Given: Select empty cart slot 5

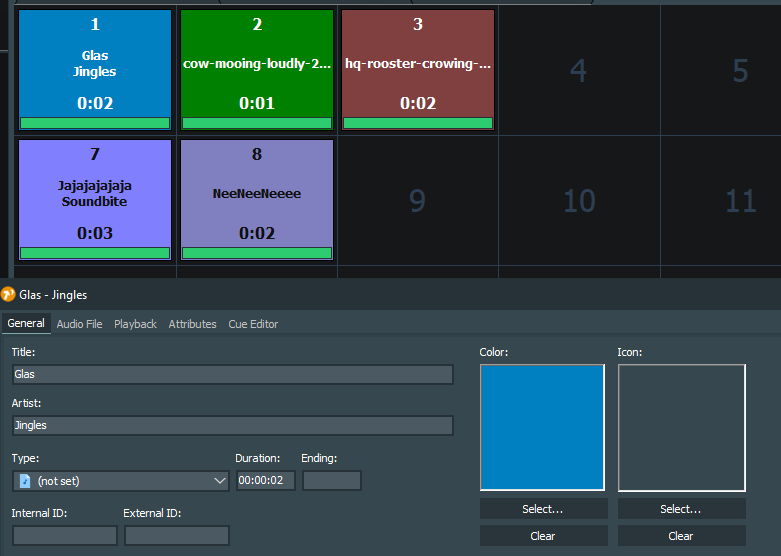Looking at the screenshot, I should coord(721,70).
